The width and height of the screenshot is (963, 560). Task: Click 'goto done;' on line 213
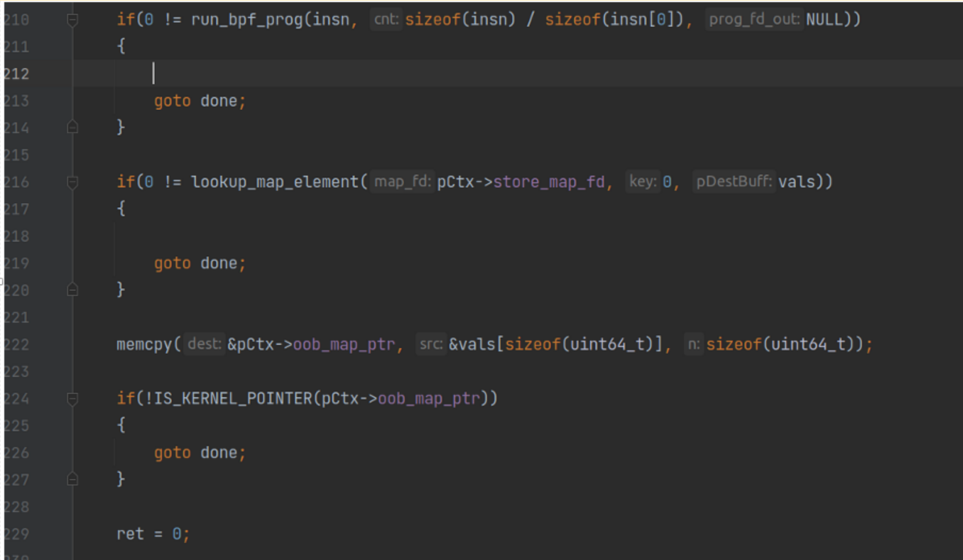[x=200, y=101]
